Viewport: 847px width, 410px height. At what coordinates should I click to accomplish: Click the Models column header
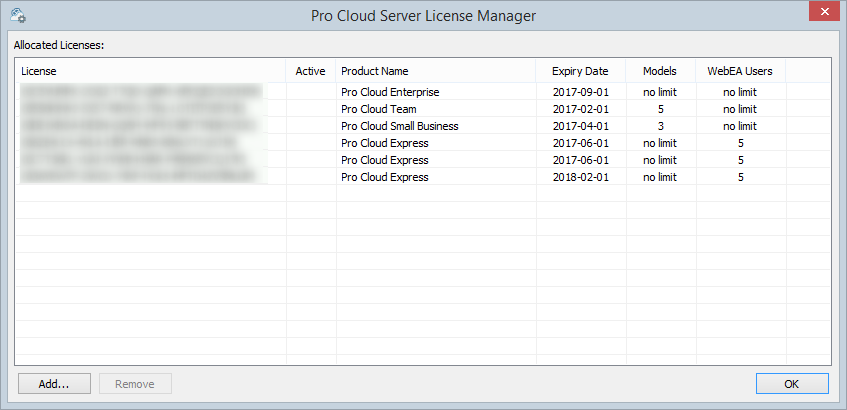659,71
